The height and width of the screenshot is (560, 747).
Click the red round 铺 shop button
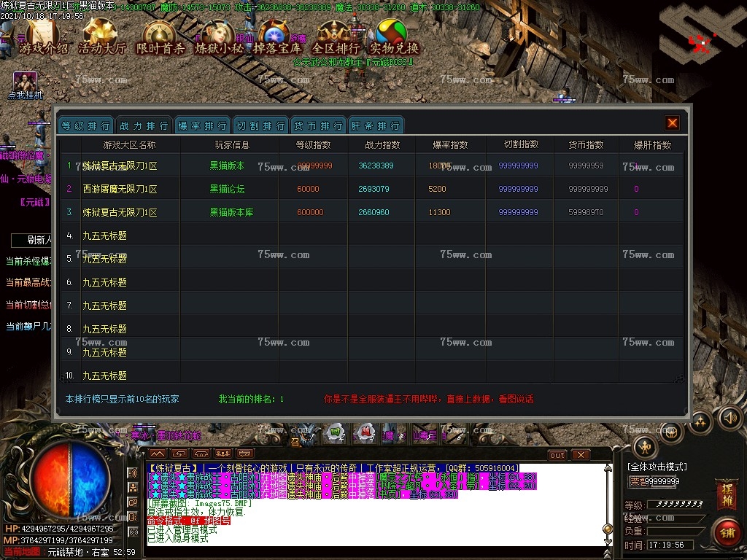pyautogui.click(x=727, y=533)
